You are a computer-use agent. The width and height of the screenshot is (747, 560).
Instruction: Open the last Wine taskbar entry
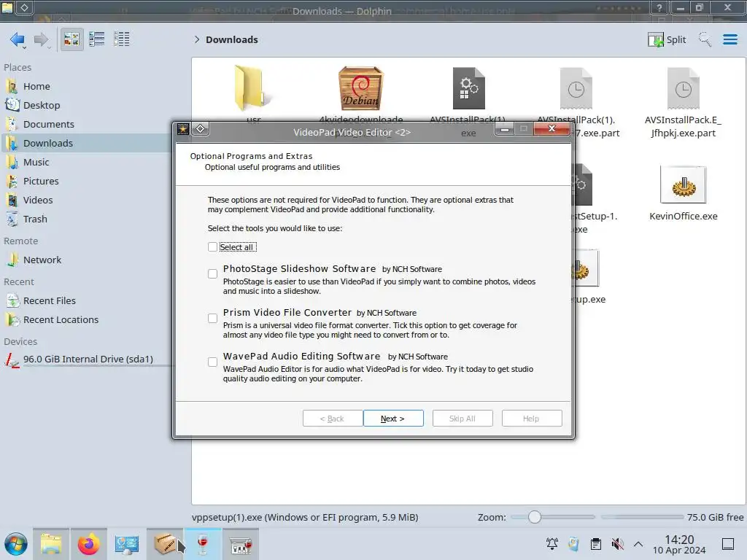pos(241,544)
